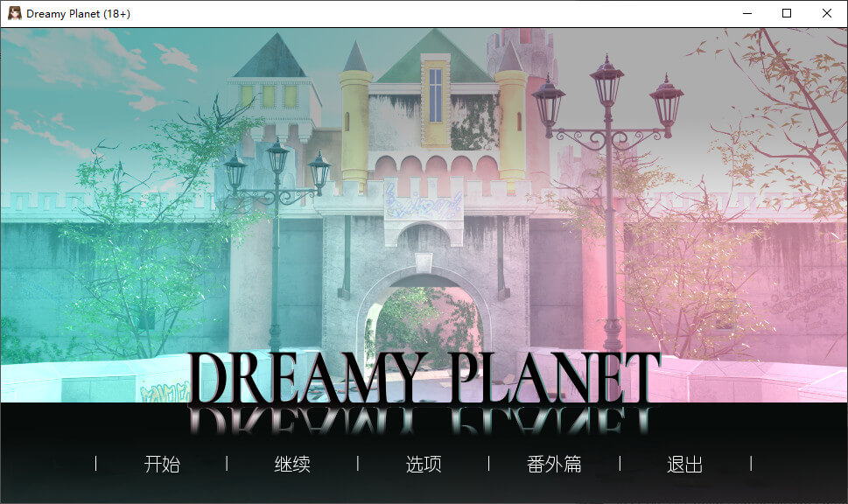Screen dimensions: 848x504
Task: Close the Dreamy Planet window
Action: 827,13
